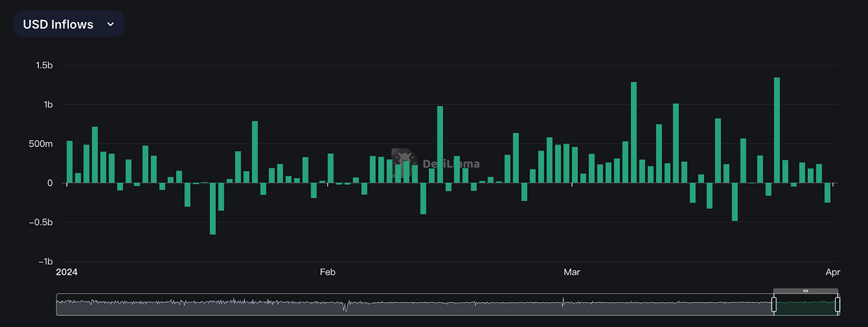Click the last negative bar before Apr
The width and height of the screenshot is (868, 327).
(x=827, y=193)
